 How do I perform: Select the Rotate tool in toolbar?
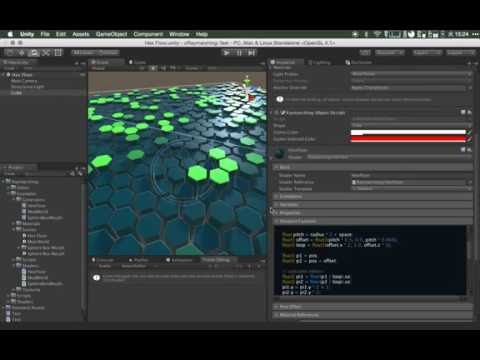[x=34, y=53]
